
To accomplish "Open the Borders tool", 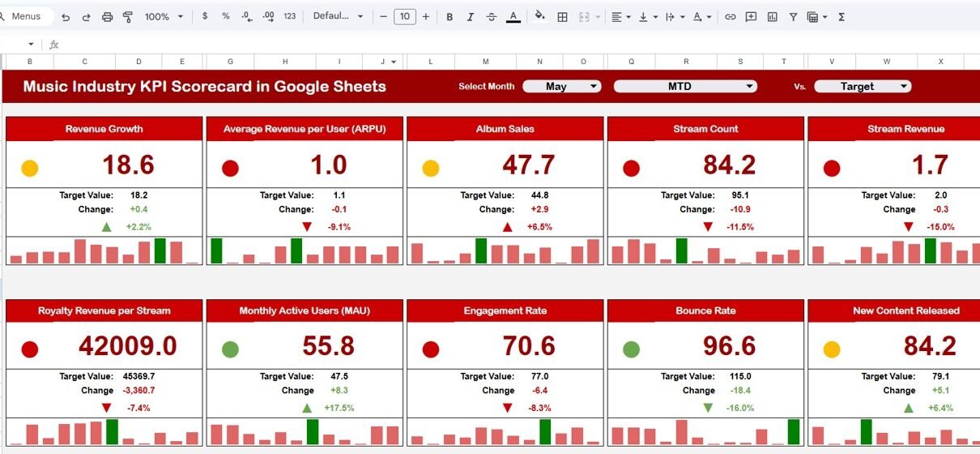I will click(x=562, y=16).
